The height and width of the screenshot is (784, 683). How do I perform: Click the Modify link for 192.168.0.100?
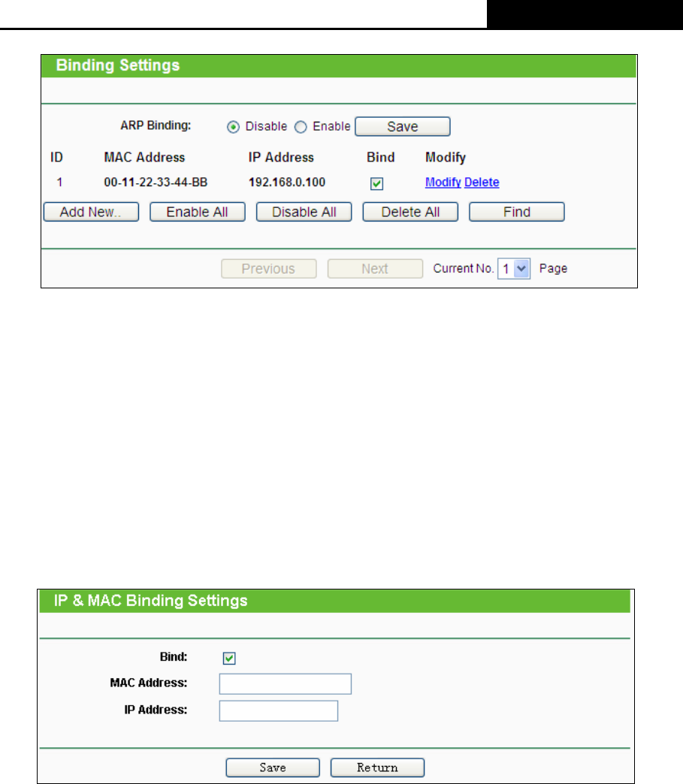[443, 182]
